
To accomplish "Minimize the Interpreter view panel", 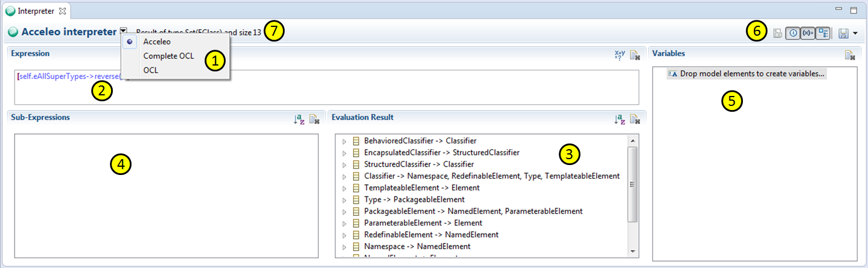I will 839,9.
